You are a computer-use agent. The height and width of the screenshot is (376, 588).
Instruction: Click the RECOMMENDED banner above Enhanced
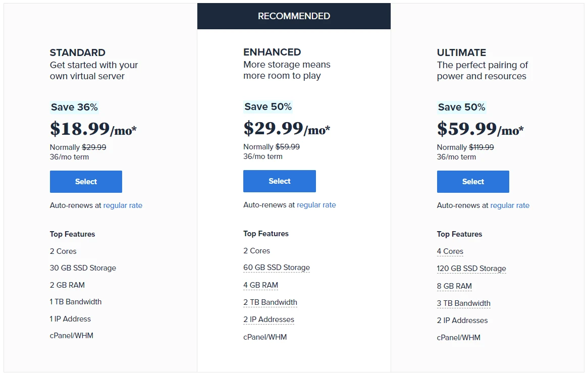(x=294, y=16)
